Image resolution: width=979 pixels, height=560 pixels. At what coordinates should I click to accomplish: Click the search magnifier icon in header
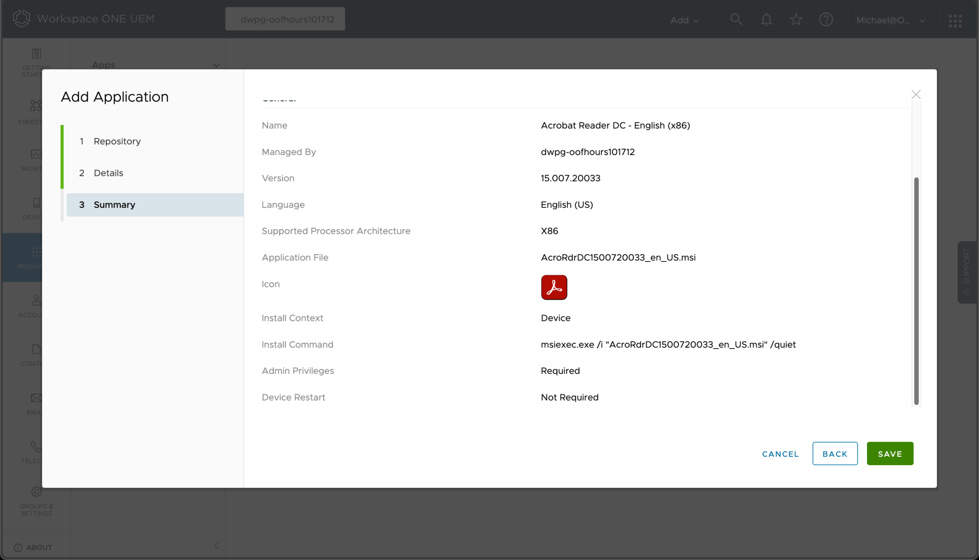coord(736,20)
